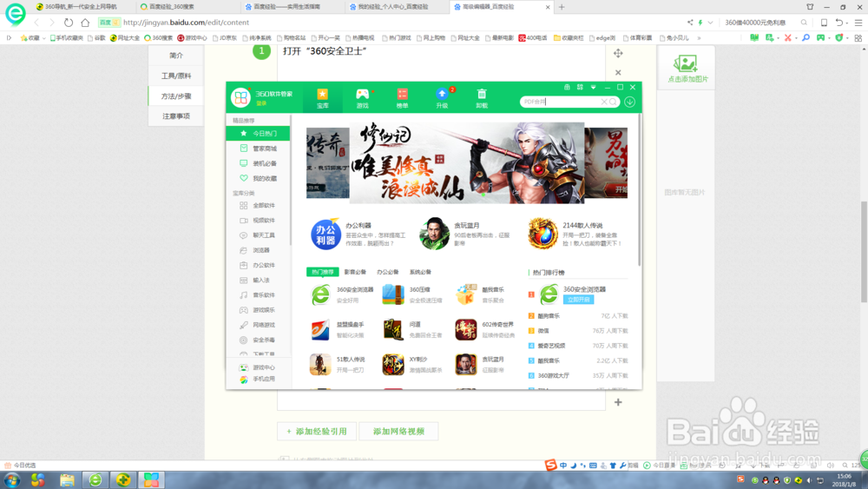868x489 pixels.
Task: Add a new step with the plus icon
Action: pos(618,402)
